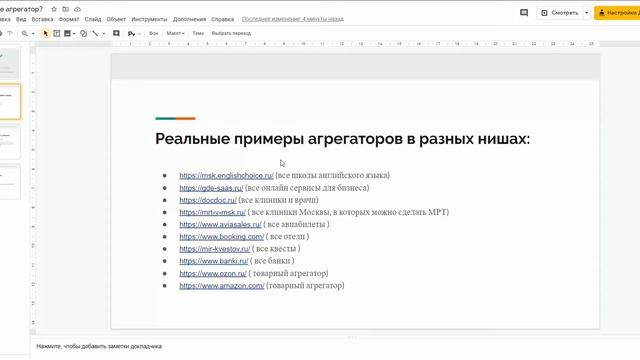The height and width of the screenshot is (360, 640).
Task: Open the last edit history link
Action: click(293, 19)
